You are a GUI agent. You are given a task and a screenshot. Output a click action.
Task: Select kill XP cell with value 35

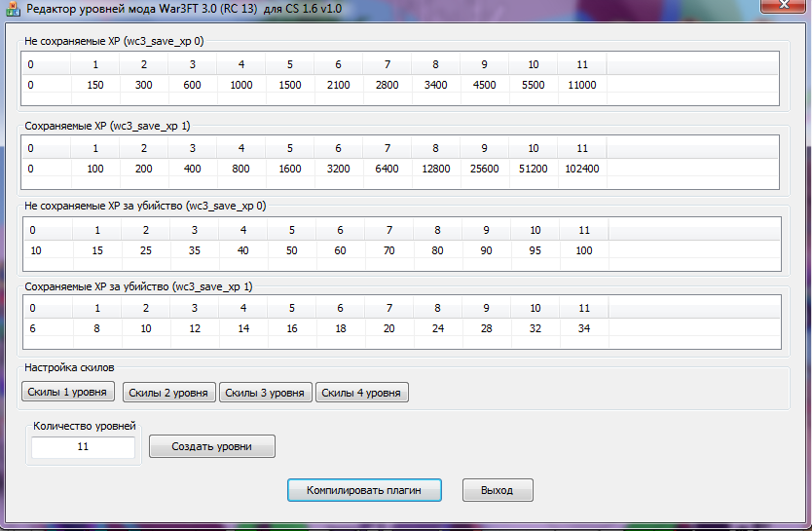(194, 250)
